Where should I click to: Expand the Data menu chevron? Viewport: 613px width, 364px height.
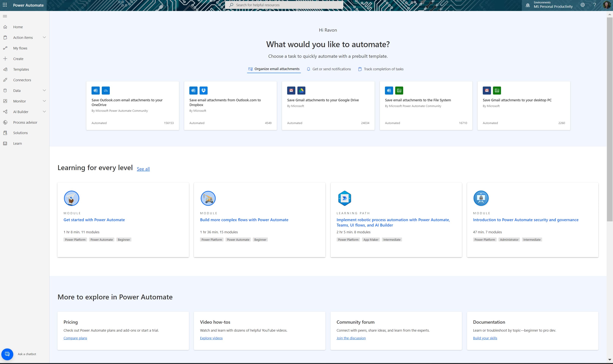tap(44, 91)
